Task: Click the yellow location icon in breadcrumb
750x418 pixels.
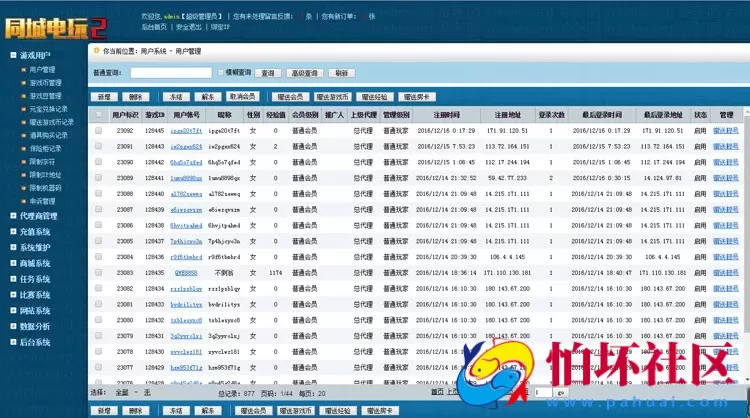Action: pos(96,51)
